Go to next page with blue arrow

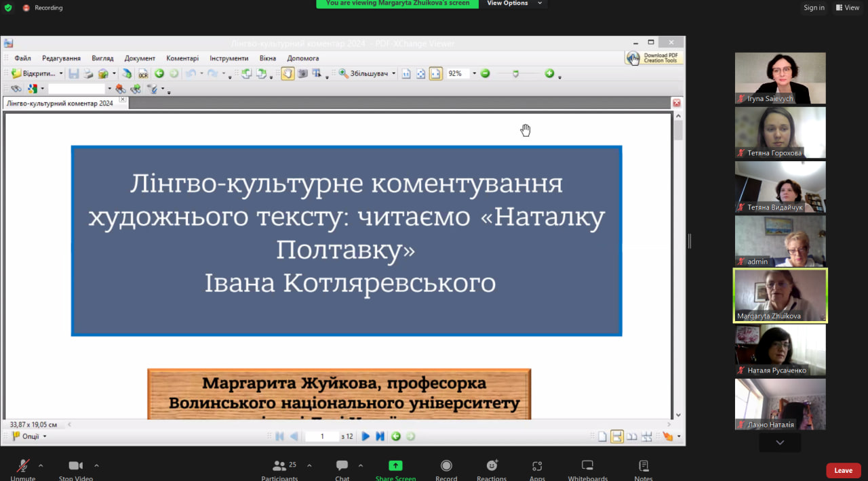(x=366, y=436)
